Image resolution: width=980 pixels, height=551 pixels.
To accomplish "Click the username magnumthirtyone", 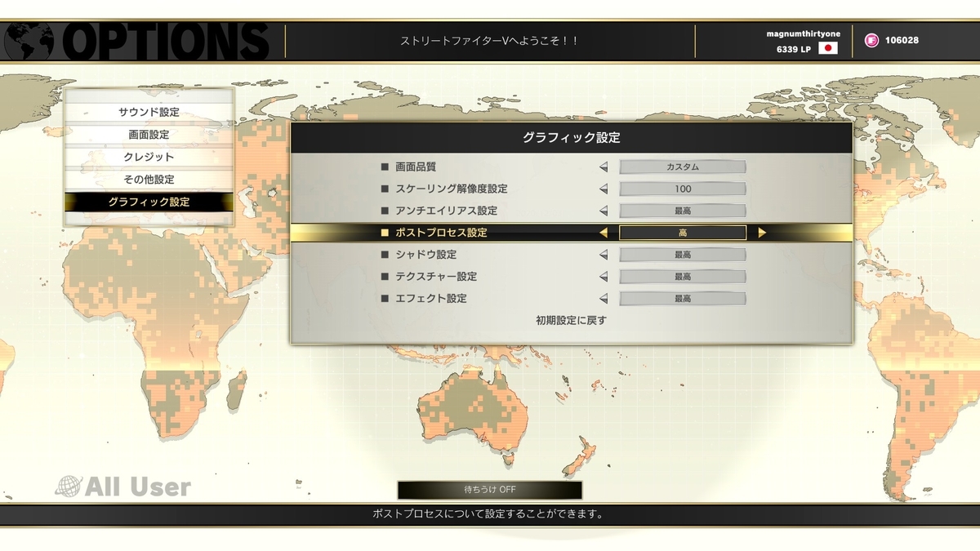I will click(803, 33).
